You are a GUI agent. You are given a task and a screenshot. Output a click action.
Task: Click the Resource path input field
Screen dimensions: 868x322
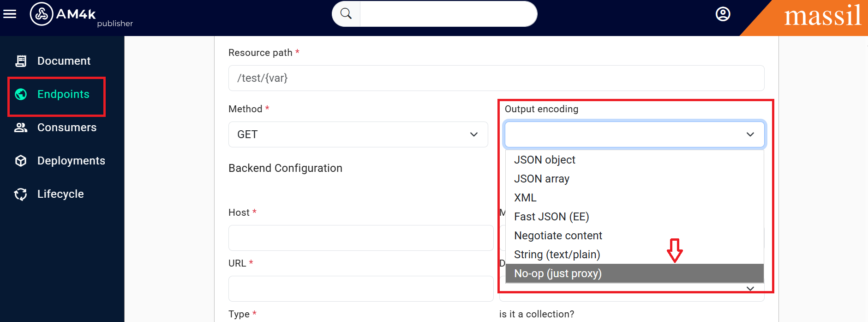(x=496, y=78)
